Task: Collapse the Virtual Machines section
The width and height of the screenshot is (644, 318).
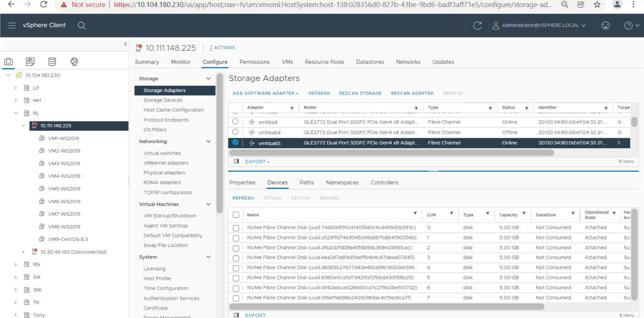Action: click(208, 204)
